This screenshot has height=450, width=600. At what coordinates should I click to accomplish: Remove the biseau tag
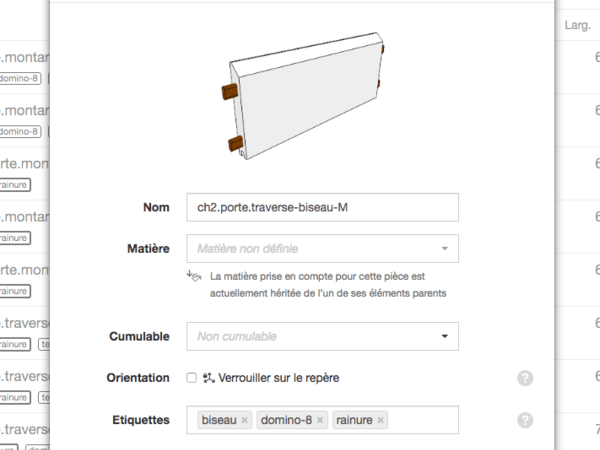point(245,421)
